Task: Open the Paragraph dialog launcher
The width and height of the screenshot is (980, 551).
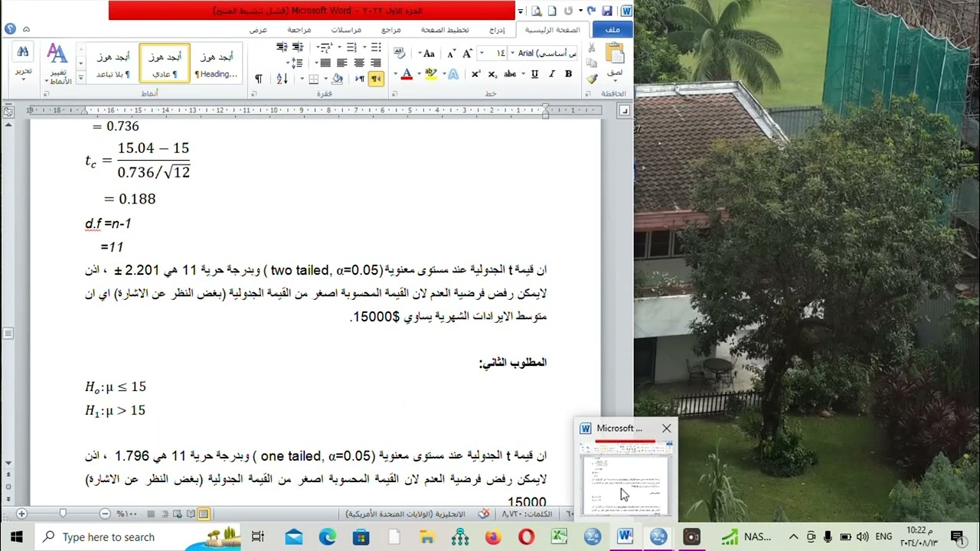Action: pyautogui.click(x=253, y=93)
